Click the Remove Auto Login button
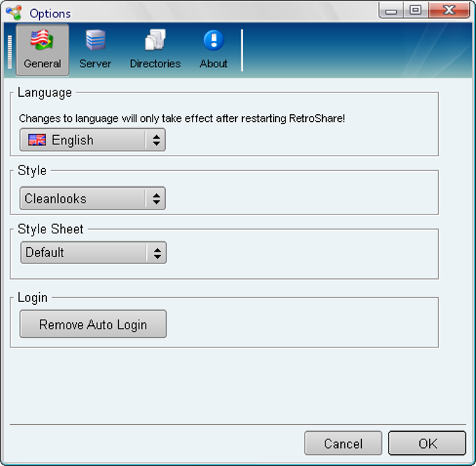Image resolution: width=476 pixels, height=466 pixels. (93, 324)
